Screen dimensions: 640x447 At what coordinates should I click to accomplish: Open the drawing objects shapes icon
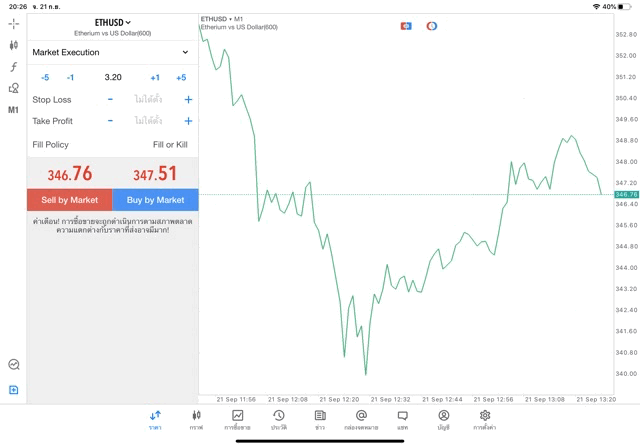click(x=14, y=88)
